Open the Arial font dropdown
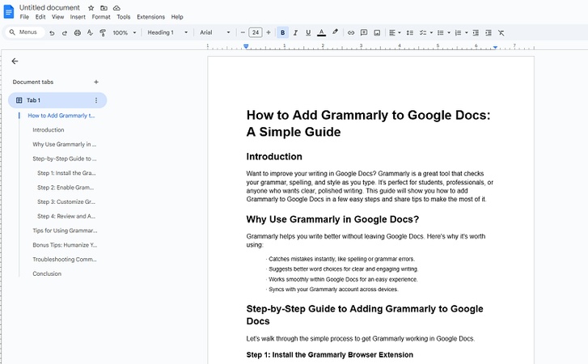The image size is (588, 364). [214, 32]
